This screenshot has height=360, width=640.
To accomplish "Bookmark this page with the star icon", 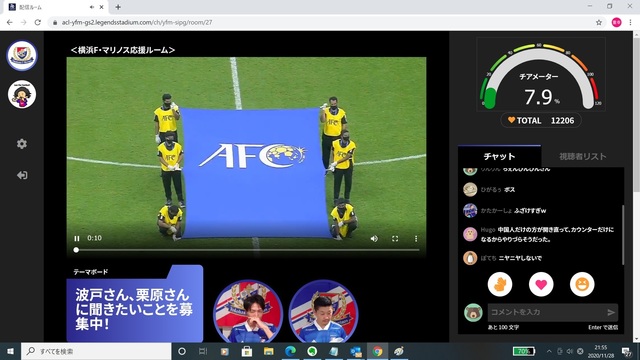I will point(599,22).
